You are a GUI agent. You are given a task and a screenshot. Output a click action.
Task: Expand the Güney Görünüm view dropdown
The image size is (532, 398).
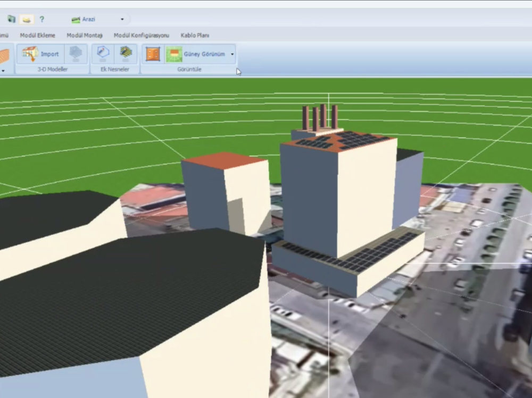232,54
